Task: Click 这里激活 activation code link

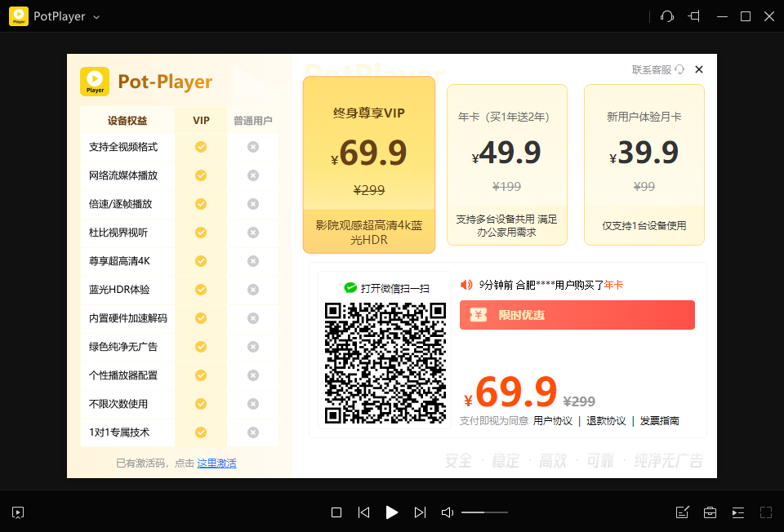Action: pos(216,463)
